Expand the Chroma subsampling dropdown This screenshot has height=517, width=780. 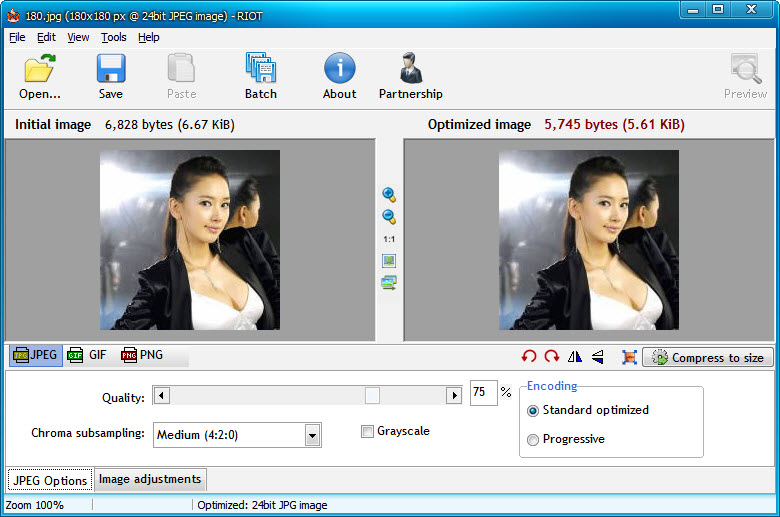312,435
